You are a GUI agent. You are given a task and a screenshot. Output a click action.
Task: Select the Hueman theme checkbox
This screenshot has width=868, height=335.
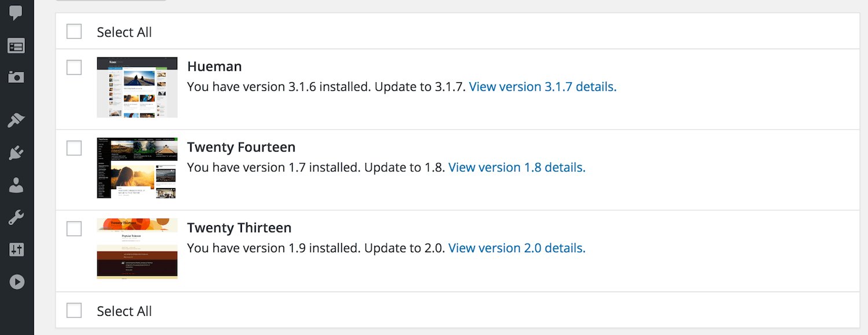coord(74,68)
